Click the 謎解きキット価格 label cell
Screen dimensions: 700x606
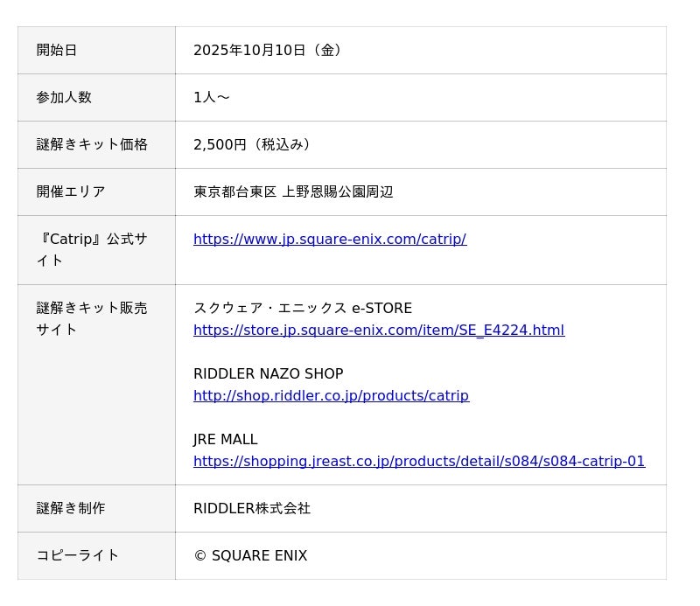(x=92, y=144)
